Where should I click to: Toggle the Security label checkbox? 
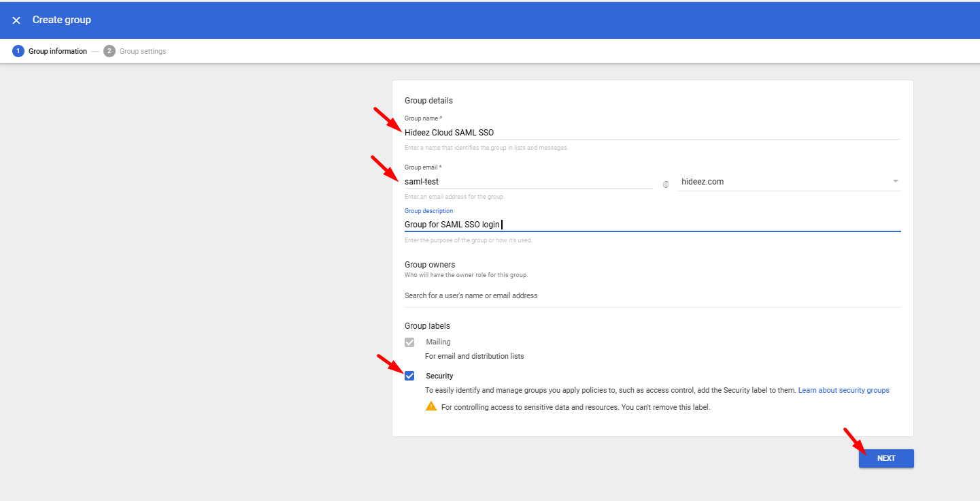tap(409, 376)
